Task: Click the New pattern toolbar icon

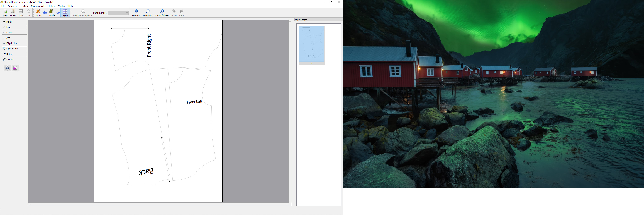Action: [x=5, y=13]
